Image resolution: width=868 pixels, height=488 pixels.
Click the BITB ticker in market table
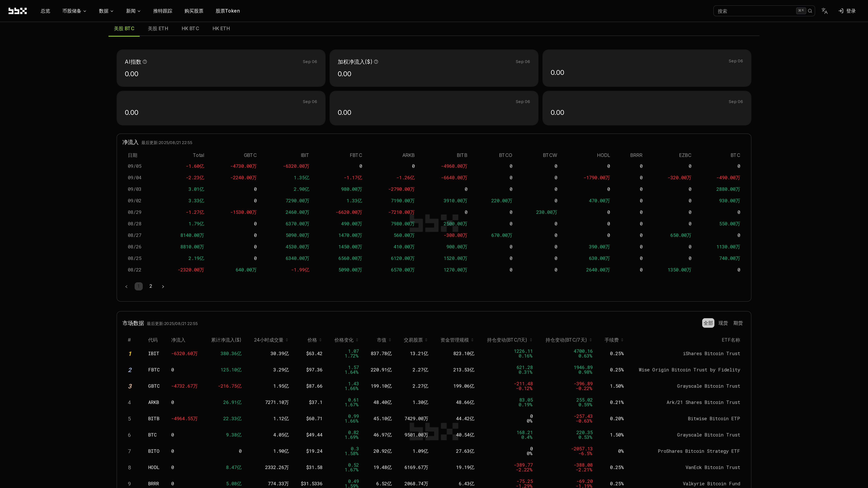[x=154, y=419]
